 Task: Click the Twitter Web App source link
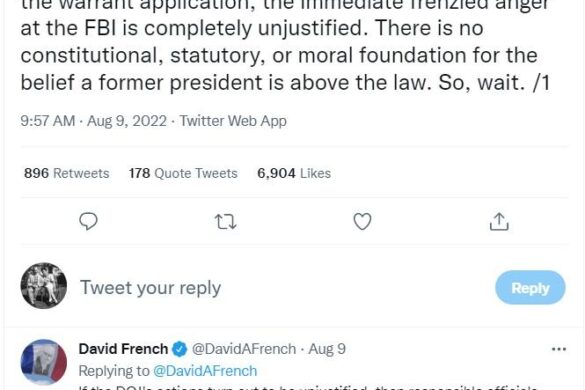pyautogui.click(x=233, y=121)
